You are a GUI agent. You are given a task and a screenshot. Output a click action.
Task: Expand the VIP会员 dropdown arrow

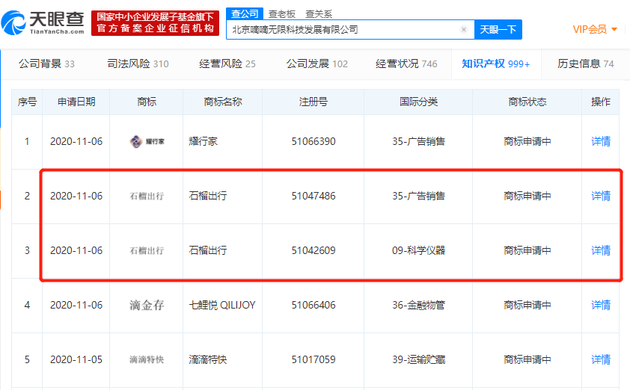614,29
